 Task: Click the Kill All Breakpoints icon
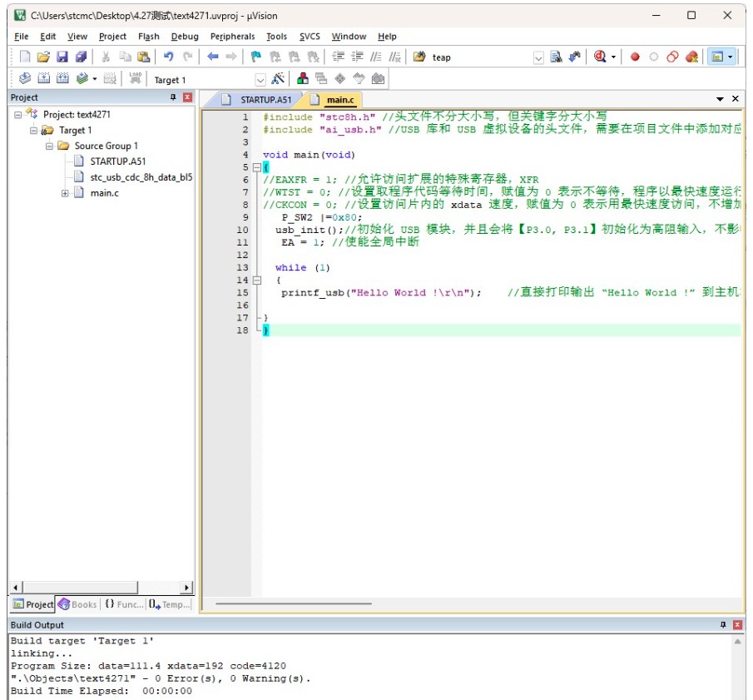pos(691,57)
